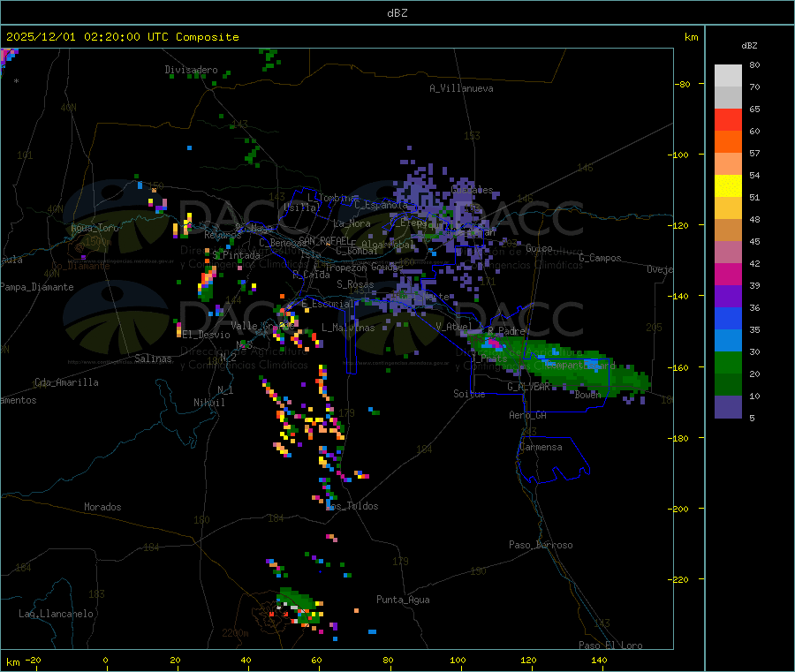Select the yellow 51-54 dBZ legend swatch
The image size is (795, 672).
click(x=728, y=186)
